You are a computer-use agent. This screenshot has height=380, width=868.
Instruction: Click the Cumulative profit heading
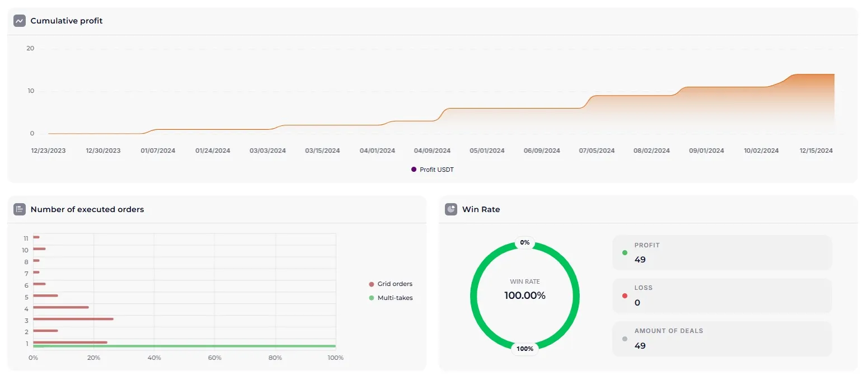[67, 21]
